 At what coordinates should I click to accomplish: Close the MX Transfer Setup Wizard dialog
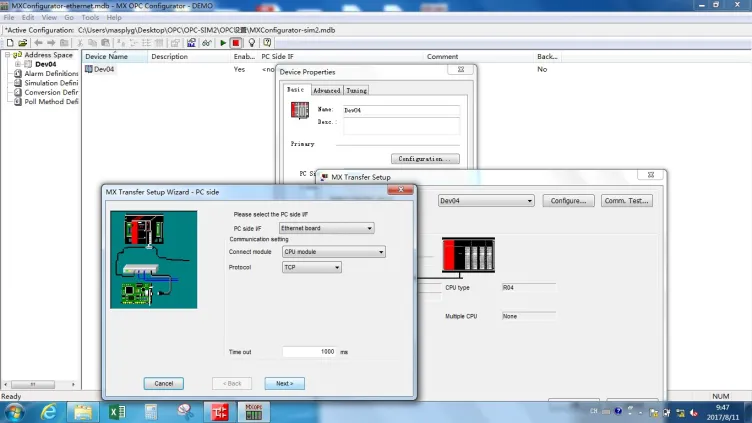pyautogui.click(x=401, y=190)
